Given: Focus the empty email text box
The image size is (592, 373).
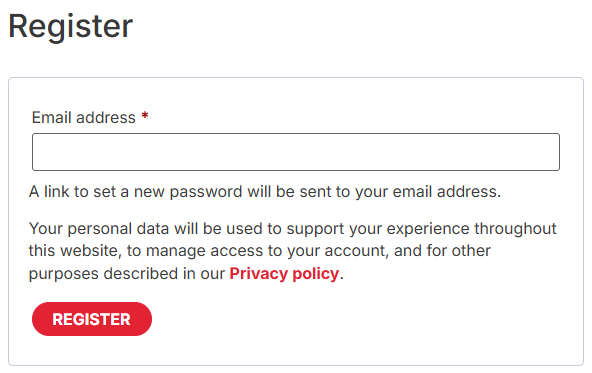Looking at the screenshot, I should click(296, 152).
